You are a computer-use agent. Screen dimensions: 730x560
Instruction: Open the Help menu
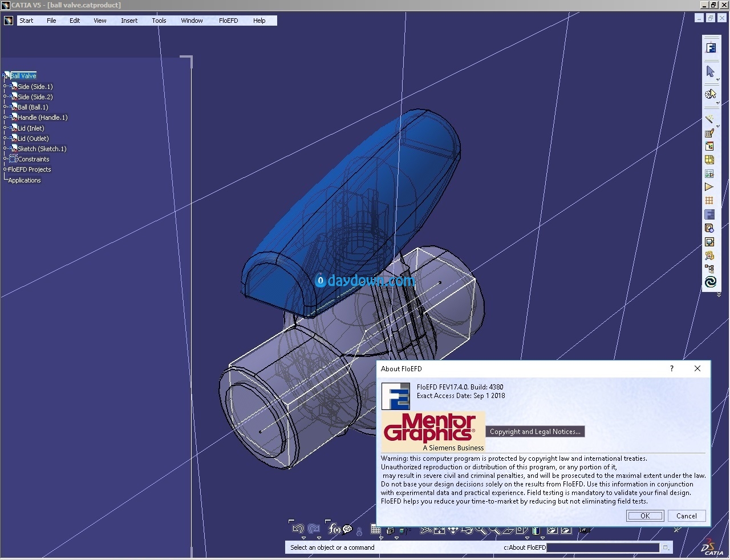tap(259, 21)
